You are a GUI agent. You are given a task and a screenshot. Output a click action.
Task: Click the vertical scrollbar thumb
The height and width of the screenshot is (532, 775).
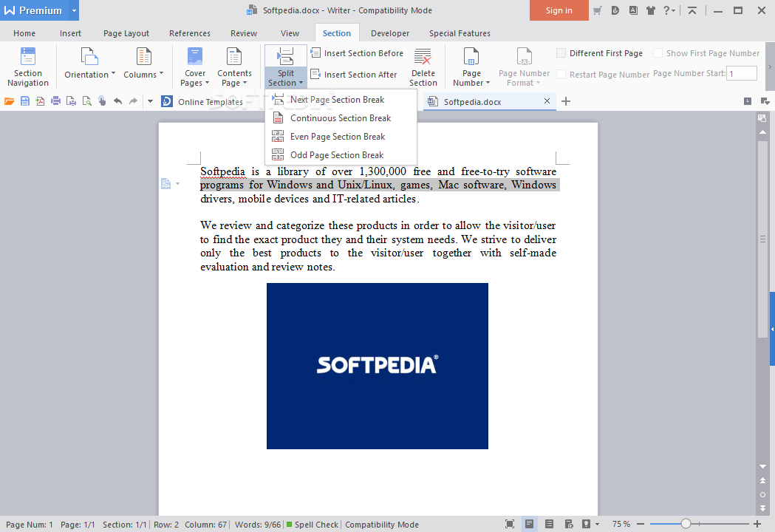762,239
